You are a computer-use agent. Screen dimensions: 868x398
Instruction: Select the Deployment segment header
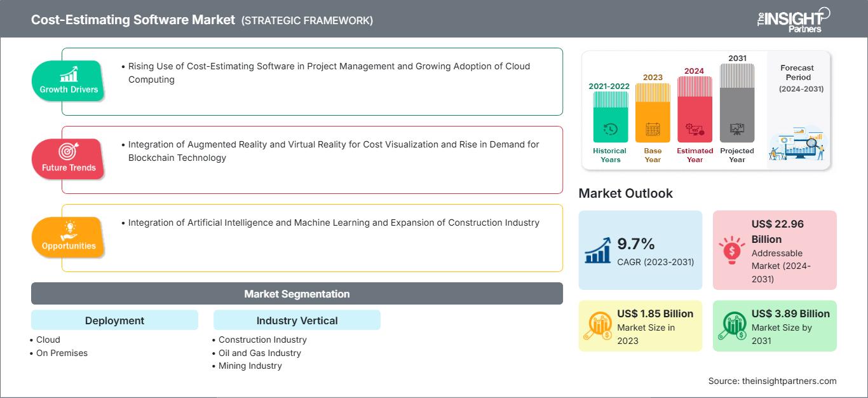pyautogui.click(x=114, y=320)
